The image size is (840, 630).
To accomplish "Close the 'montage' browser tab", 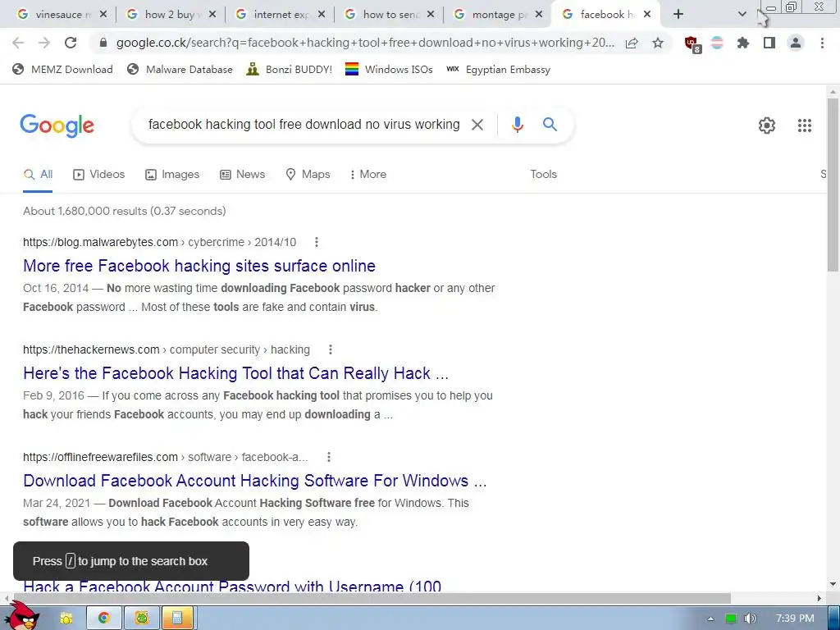I will point(540,15).
